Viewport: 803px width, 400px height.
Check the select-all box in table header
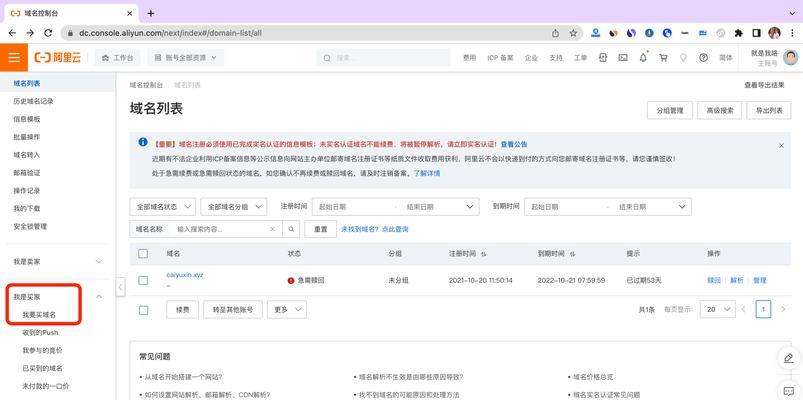pyautogui.click(x=143, y=254)
